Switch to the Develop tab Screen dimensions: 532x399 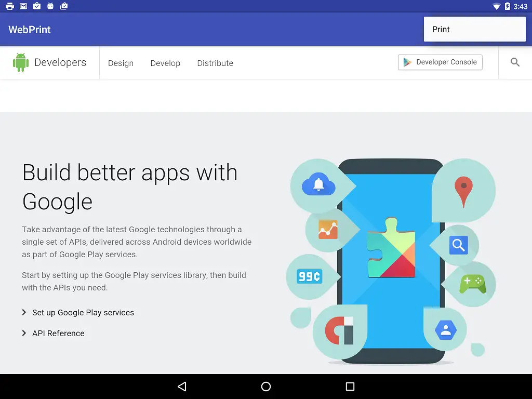click(165, 63)
